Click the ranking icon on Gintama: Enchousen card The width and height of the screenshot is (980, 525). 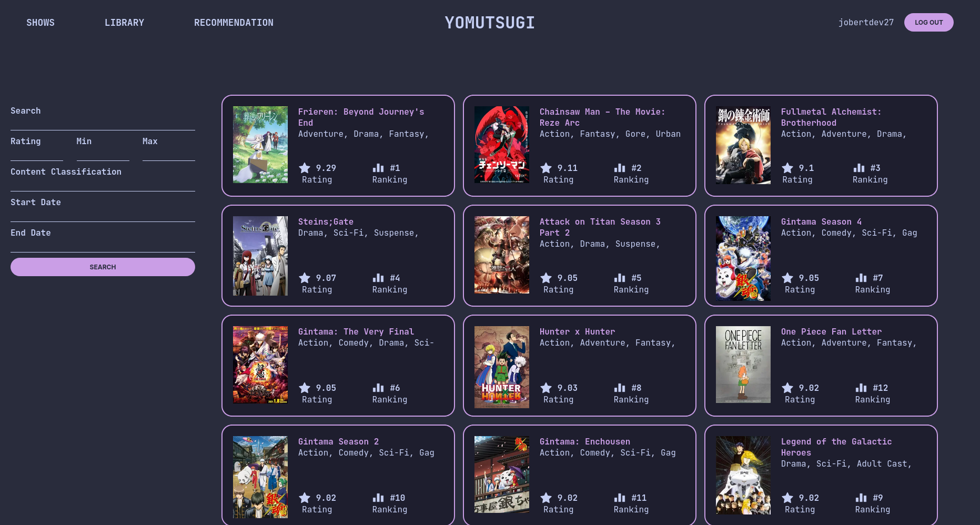pos(620,498)
